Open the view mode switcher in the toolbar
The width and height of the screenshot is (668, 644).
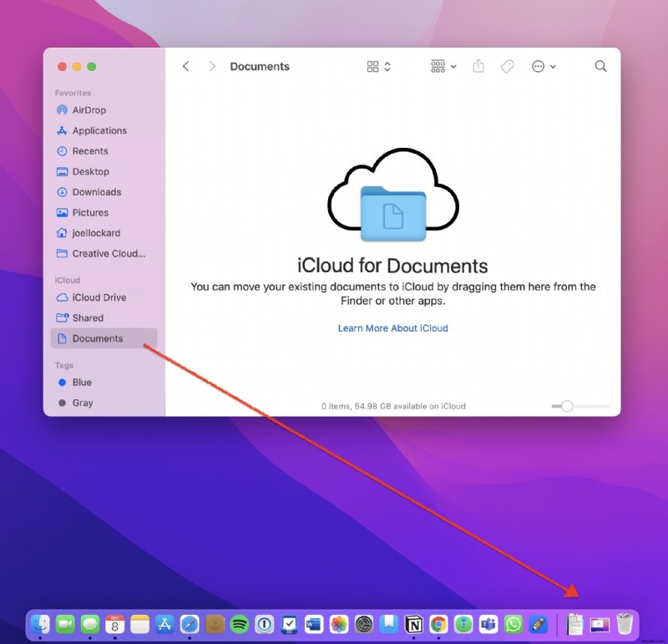coord(377,66)
